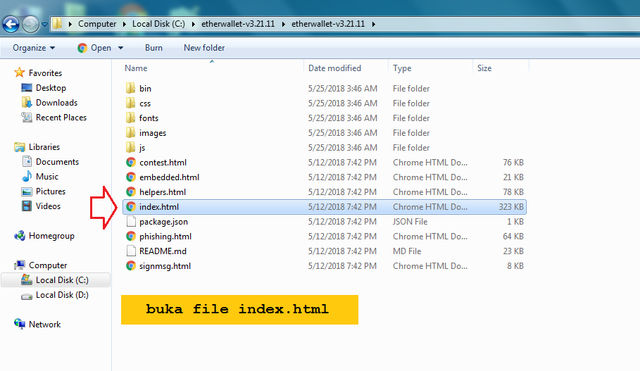Image resolution: width=640 pixels, height=371 pixels.
Task: Click Burn in the toolbar
Action: click(153, 48)
